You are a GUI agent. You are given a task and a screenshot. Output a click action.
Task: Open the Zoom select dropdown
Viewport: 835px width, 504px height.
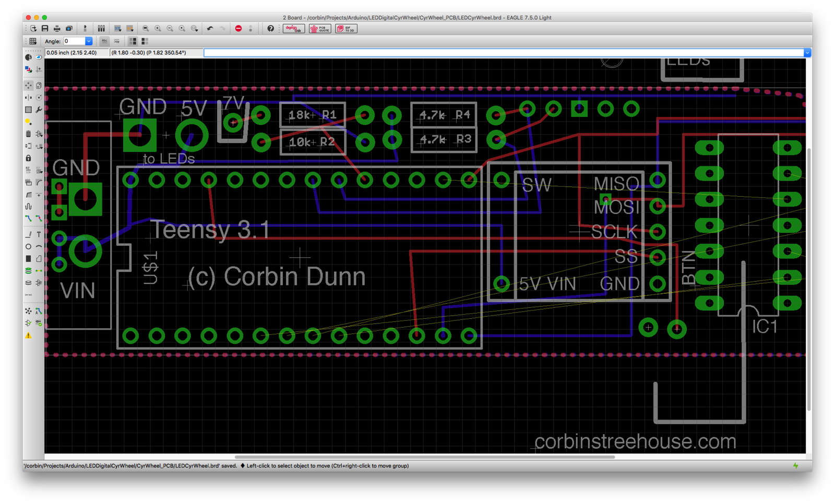194,29
